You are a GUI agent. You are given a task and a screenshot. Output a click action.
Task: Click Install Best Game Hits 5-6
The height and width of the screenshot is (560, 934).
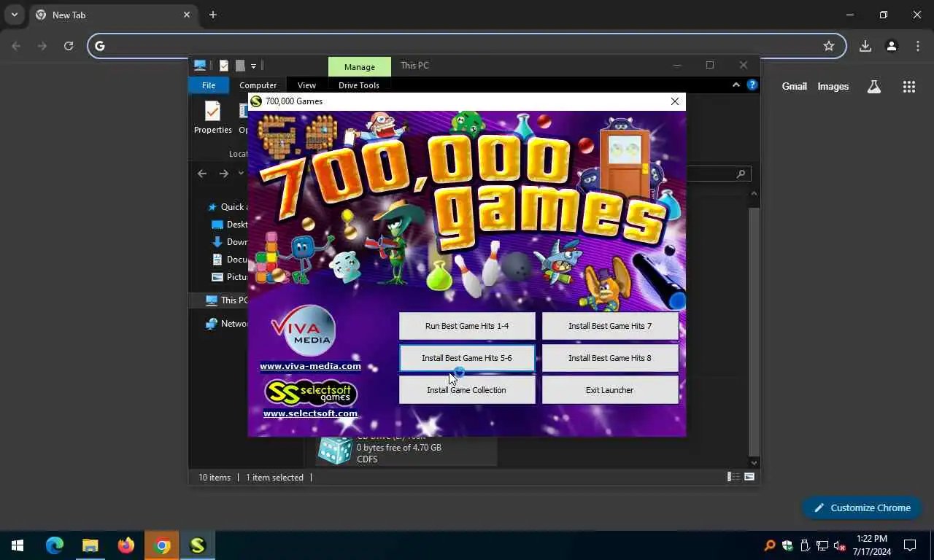tap(467, 358)
